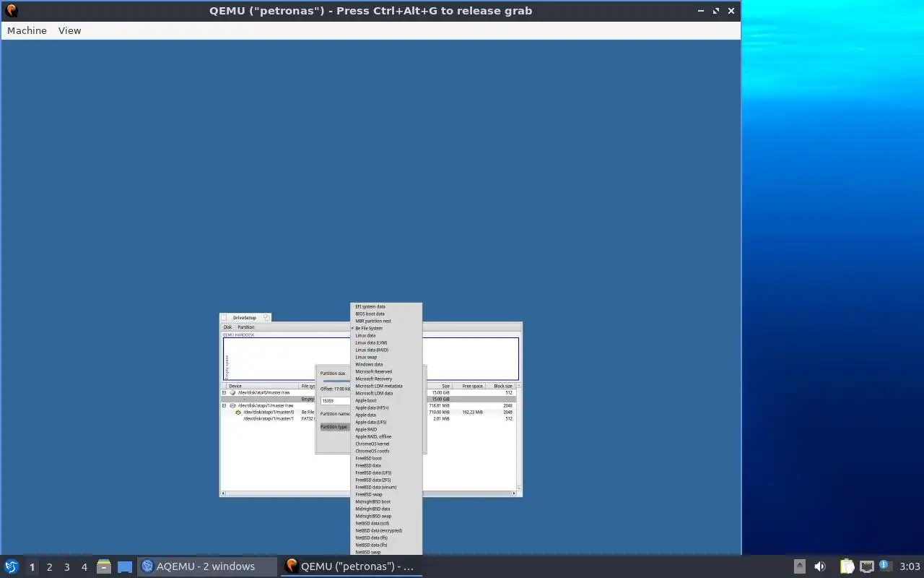Choose ChromeOS kernel partition type
Image resolution: width=924 pixels, height=578 pixels.
pos(386,444)
